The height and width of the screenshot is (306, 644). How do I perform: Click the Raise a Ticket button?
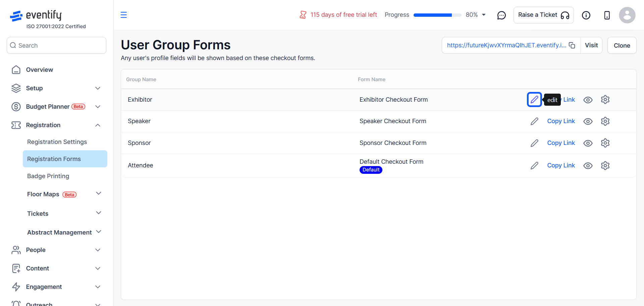[x=543, y=15]
